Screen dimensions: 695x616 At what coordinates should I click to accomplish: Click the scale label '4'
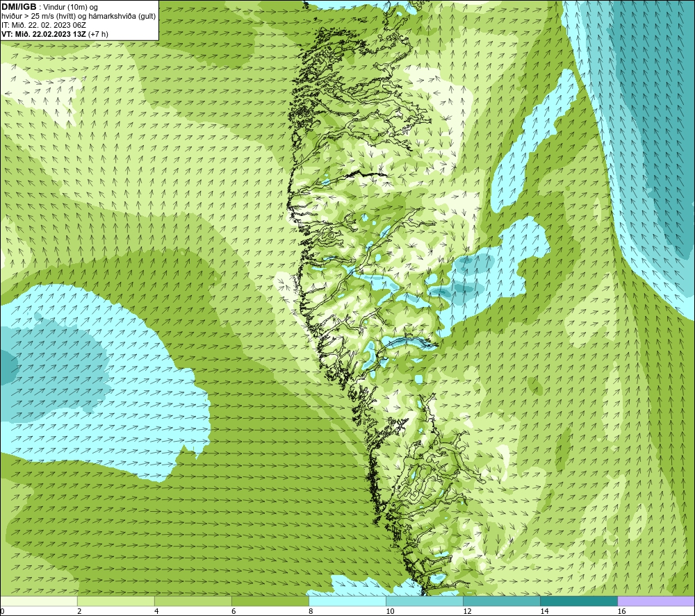[156, 612]
